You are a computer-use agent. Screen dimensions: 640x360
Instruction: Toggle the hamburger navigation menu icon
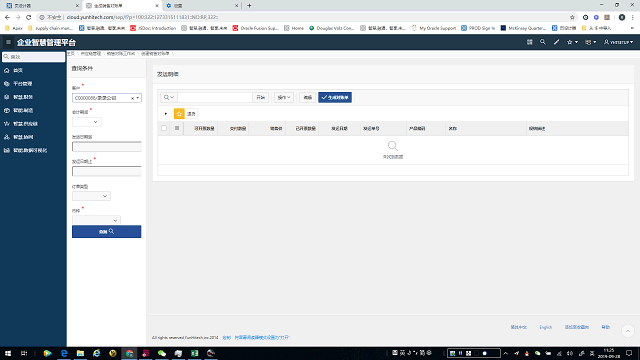[8, 42]
